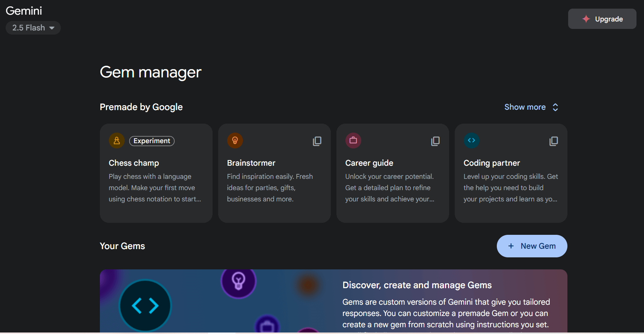
Task: Click the Coding partner description text
Action: 511,188
